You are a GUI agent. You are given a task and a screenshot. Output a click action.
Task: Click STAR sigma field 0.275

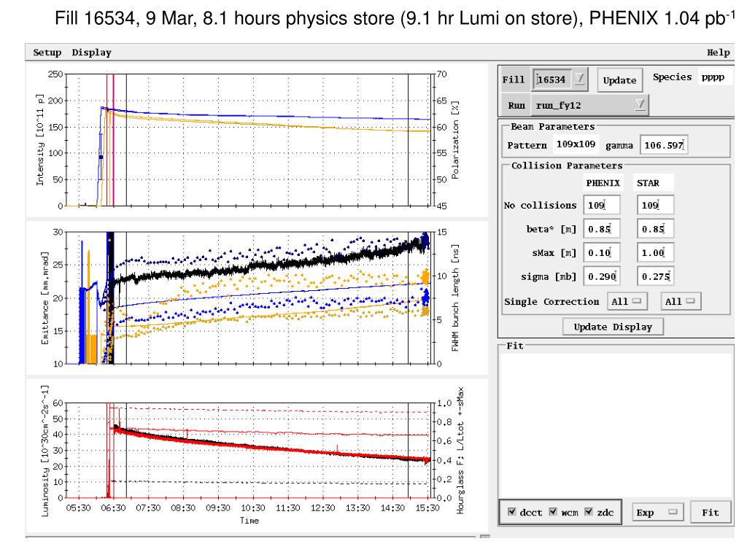coord(656,276)
